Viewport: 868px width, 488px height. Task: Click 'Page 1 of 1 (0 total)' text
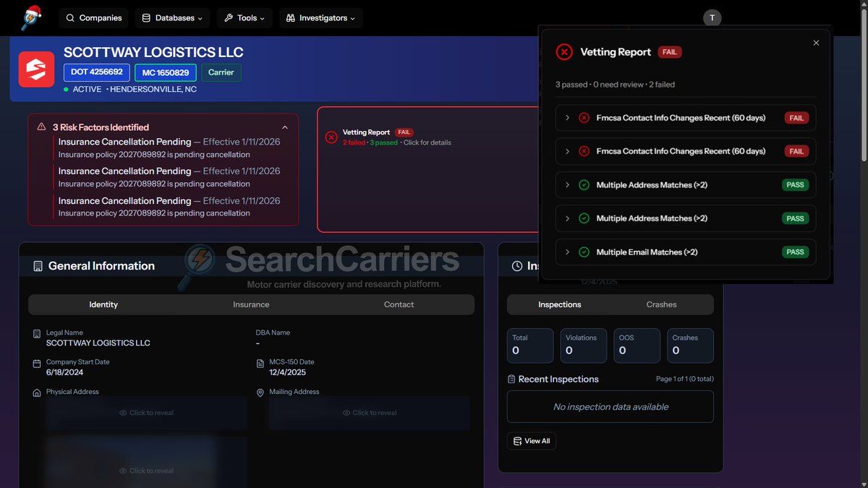click(684, 379)
